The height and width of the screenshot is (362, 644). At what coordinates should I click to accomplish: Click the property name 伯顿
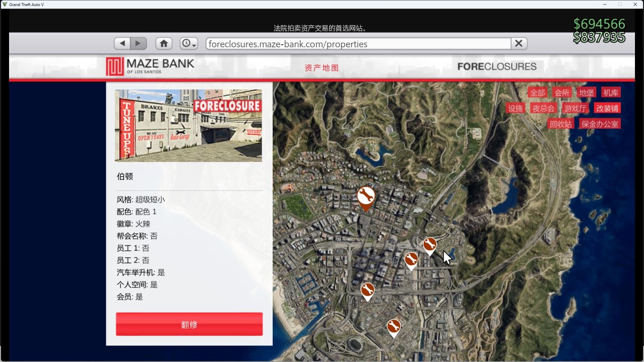(x=125, y=176)
